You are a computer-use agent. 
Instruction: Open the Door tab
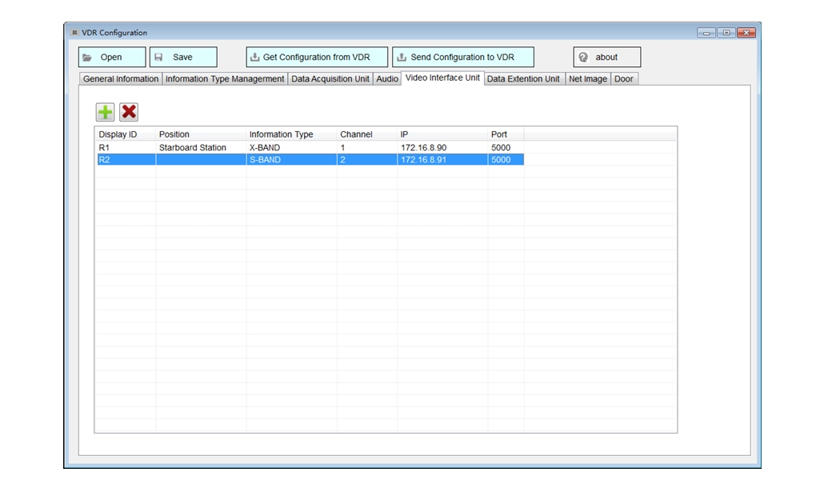point(623,79)
